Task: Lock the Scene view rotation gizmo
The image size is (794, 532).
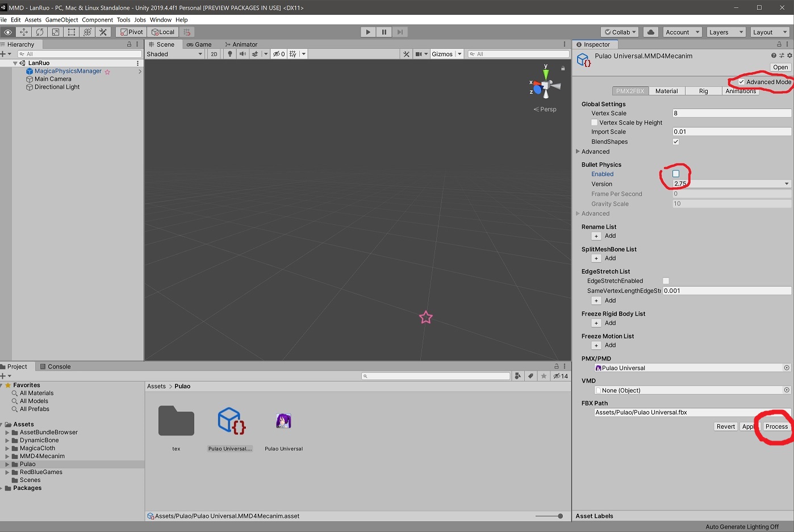Action: [x=563, y=68]
